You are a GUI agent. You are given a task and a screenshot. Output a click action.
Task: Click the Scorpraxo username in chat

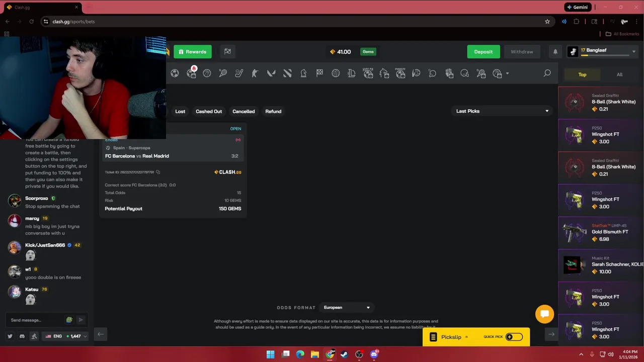(x=37, y=199)
